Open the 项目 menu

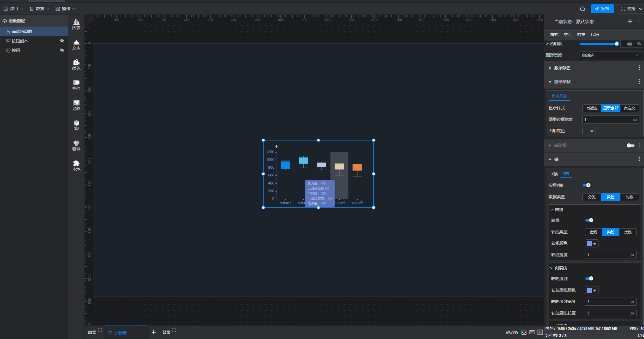coord(13,9)
